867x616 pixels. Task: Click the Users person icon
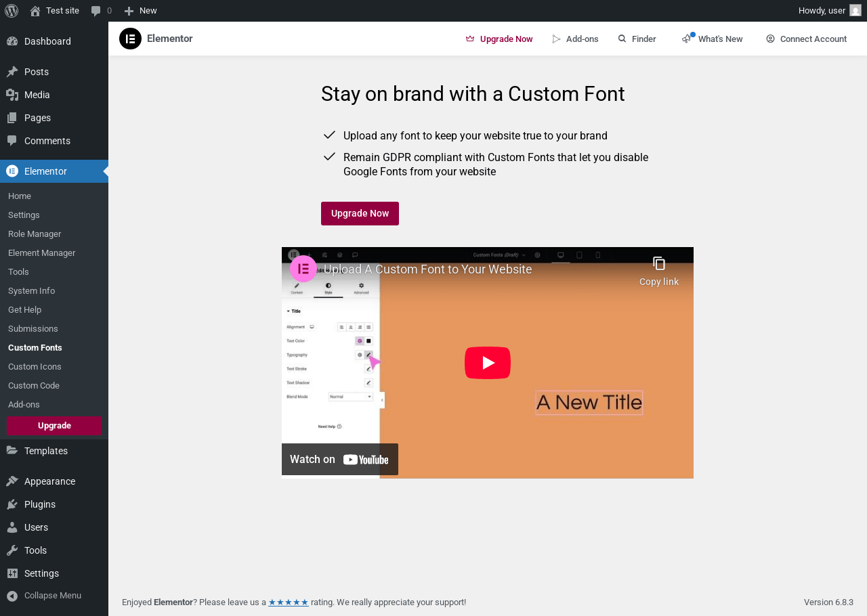[12, 527]
